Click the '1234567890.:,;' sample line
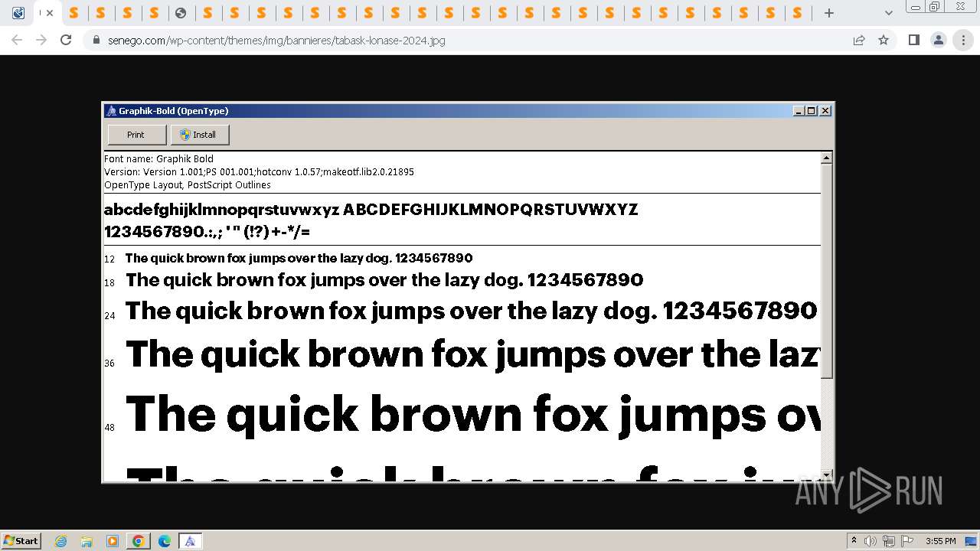This screenshot has height=551, width=980. 207,232
